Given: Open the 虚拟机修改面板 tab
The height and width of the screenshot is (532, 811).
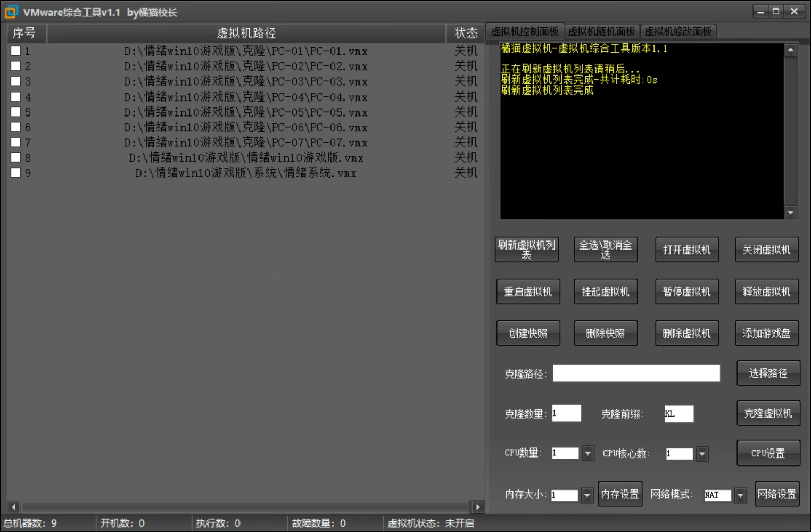Looking at the screenshot, I should tap(678, 32).
